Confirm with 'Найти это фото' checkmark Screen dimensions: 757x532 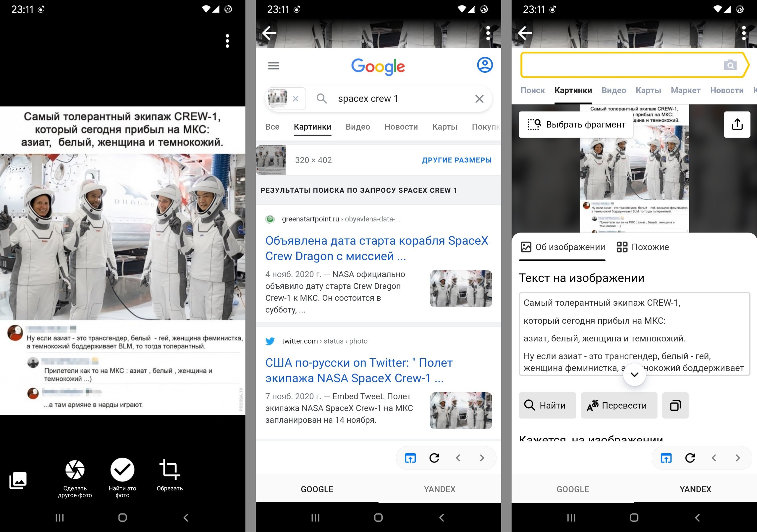tap(122, 470)
